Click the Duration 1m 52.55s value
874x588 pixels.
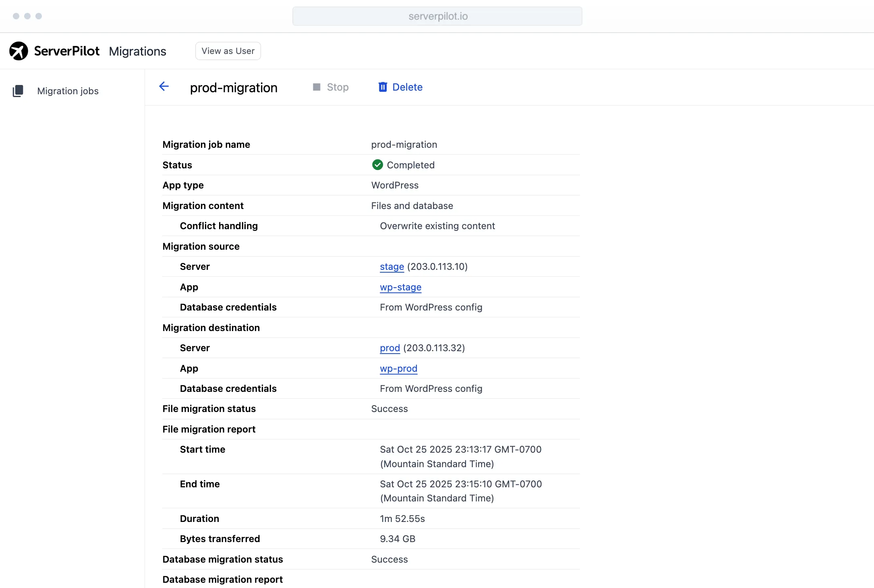click(402, 519)
